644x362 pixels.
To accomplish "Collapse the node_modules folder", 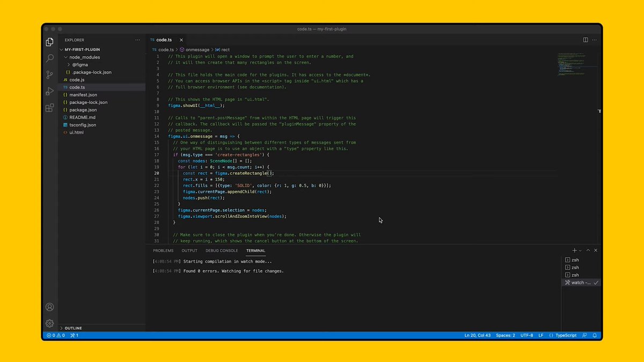I will [x=102, y=57].
